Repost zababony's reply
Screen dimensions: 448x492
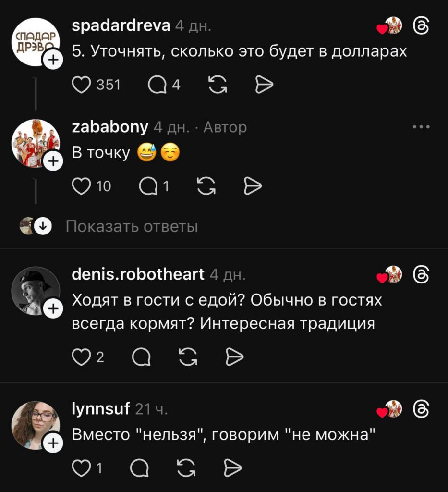206,186
